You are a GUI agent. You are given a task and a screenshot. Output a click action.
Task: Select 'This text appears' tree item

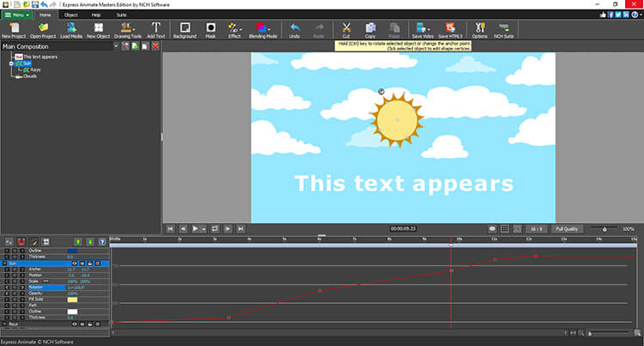click(x=40, y=57)
